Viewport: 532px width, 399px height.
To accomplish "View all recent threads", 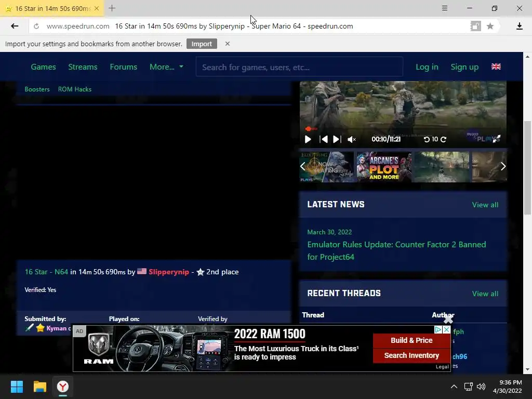I will tap(485, 294).
